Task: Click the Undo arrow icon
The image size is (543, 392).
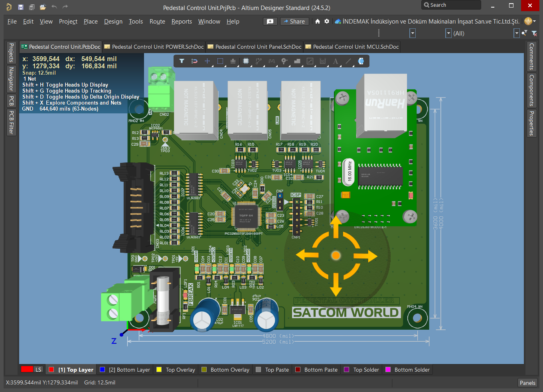Action: pyautogui.click(x=54, y=7)
